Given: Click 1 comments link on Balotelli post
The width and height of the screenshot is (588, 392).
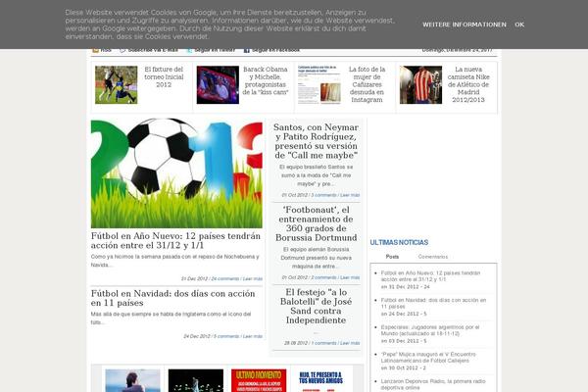Looking at the screenshot, I should point(324,343).
